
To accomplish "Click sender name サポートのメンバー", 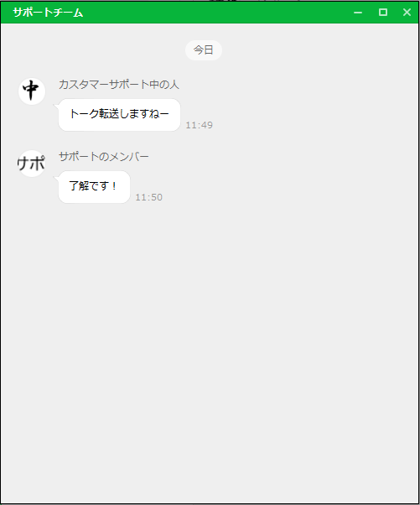I will tap(104, 157).
